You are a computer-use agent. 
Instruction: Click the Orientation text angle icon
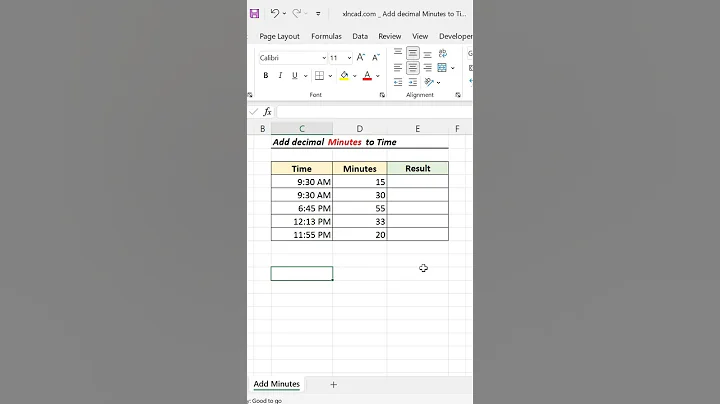pos(429,82)
